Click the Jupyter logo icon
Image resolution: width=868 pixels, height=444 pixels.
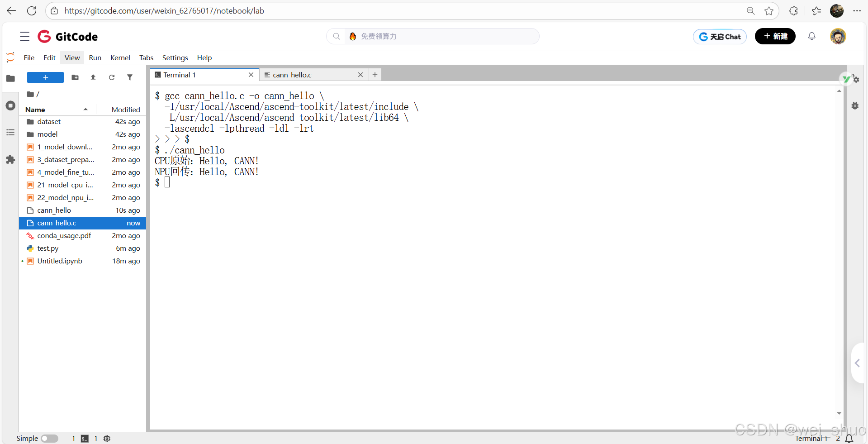10,57
